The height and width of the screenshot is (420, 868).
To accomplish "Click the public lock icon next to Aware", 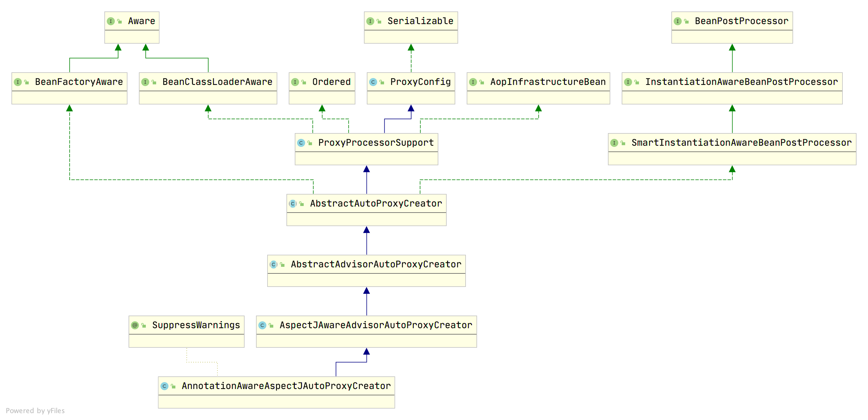I will coord(119,21).
